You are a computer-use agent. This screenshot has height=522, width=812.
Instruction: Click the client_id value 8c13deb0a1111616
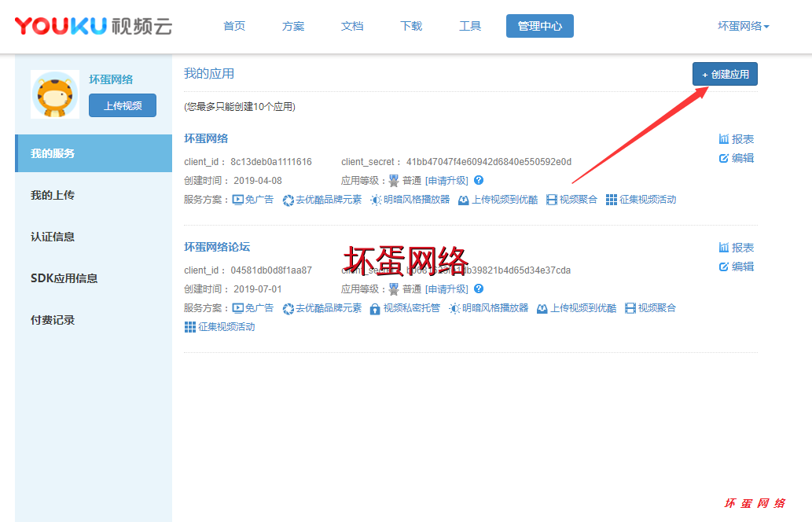(x=271, y=162)
